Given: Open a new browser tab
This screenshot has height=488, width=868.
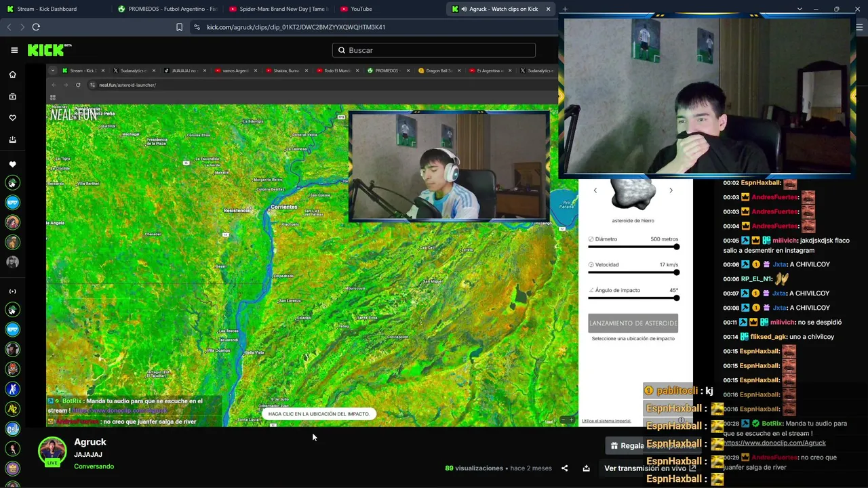Looking at the screenshot, I should click(x=564, y=9).
